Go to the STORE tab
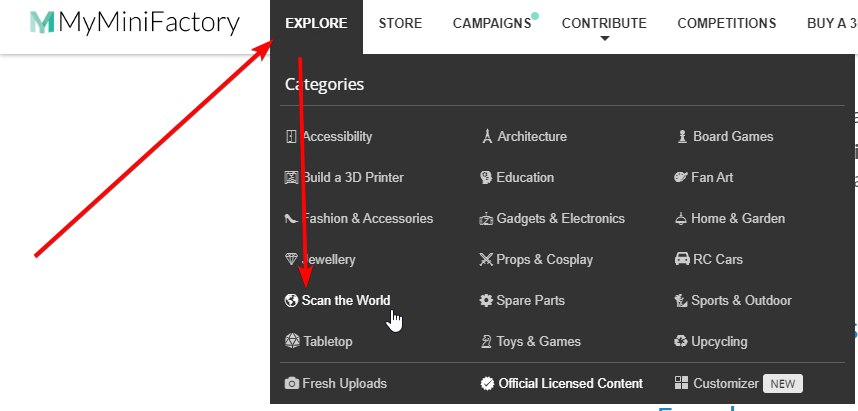This screenshot has height=411, width=858. click(400, 24)
